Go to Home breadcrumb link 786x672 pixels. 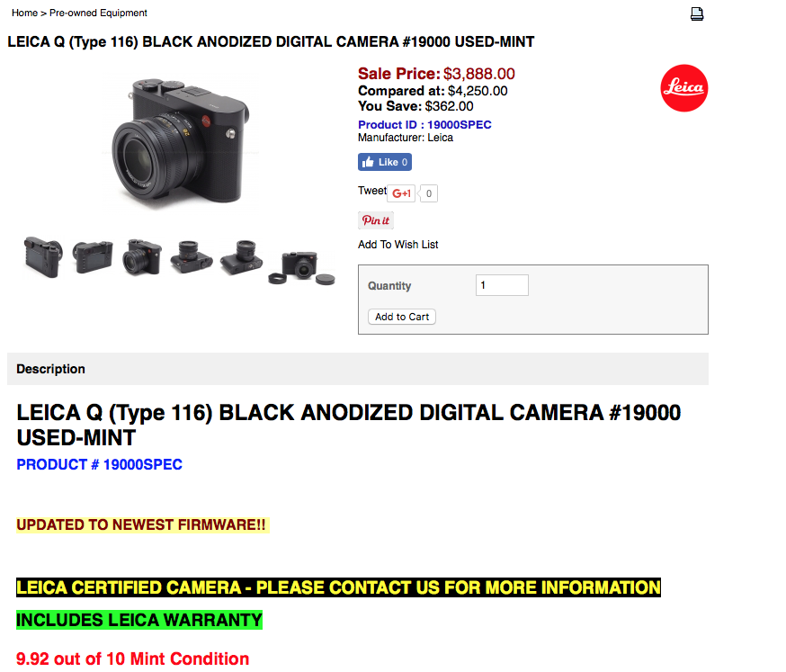pos(24,13)
